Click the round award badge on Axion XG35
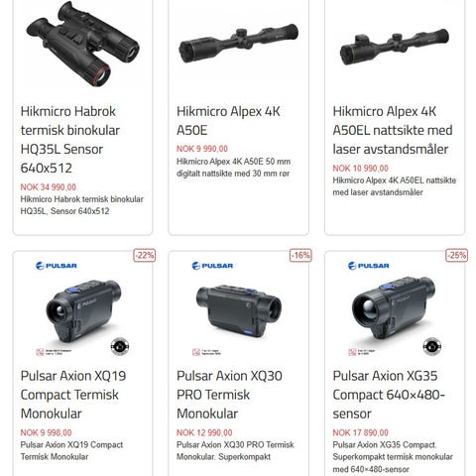476x476 pixels. click(432, 346)
